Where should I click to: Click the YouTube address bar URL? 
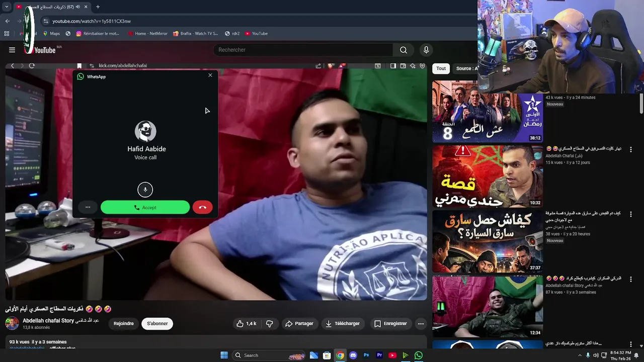click(x=92, y=21)
